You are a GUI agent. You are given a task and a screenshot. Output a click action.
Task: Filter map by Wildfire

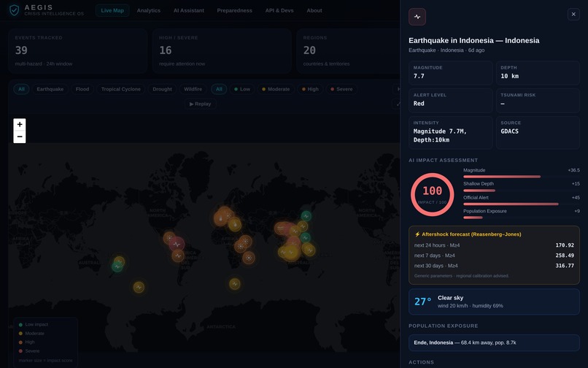coord(193,89)
